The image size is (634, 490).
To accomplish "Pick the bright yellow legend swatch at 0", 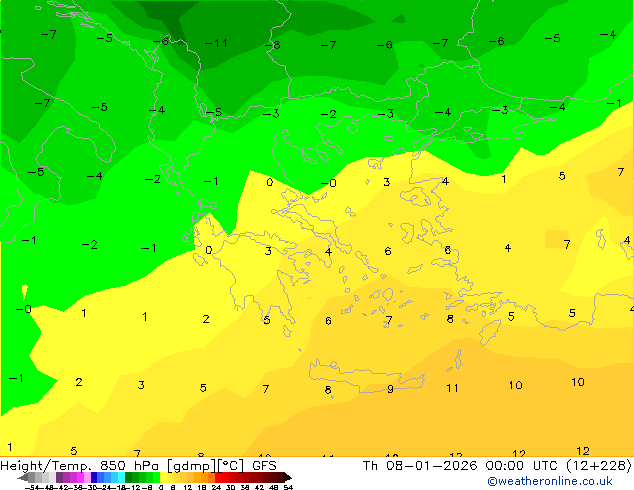I will (x=163, y=477).
